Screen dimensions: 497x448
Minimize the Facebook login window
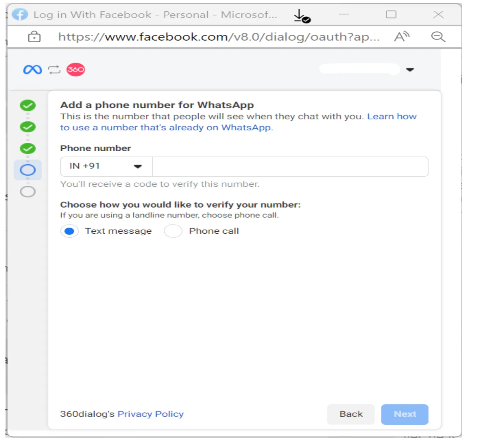point(344,15)
